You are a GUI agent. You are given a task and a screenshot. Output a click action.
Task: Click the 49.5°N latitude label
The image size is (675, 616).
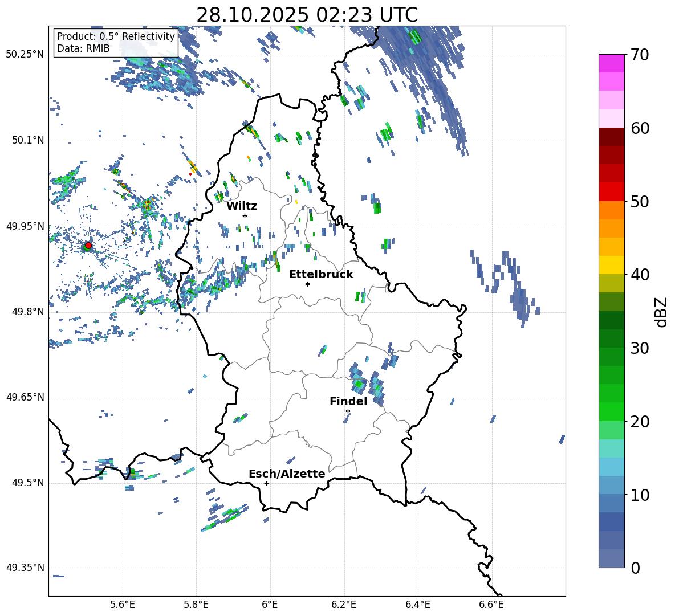28,483
